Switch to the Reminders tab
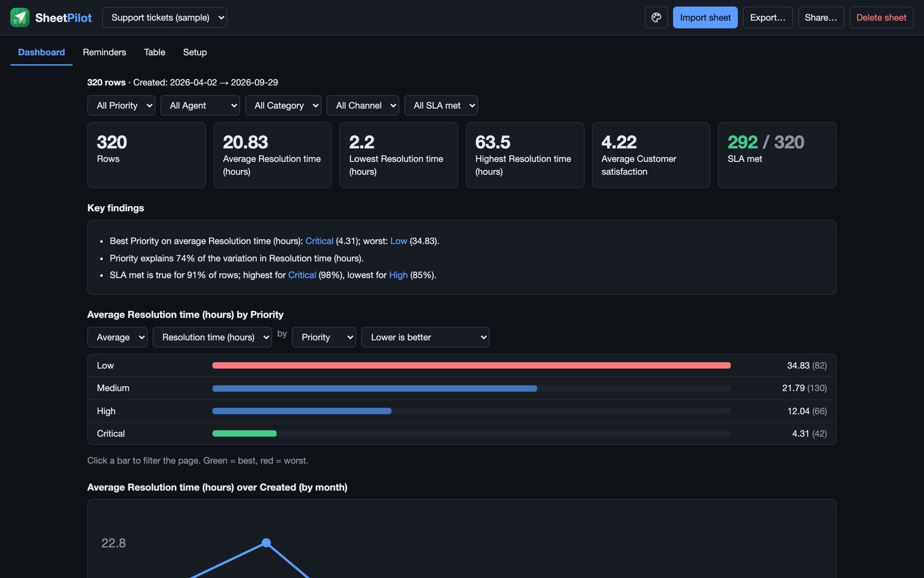The width and height of the screenshot is (924, 578). coord(104,52)
